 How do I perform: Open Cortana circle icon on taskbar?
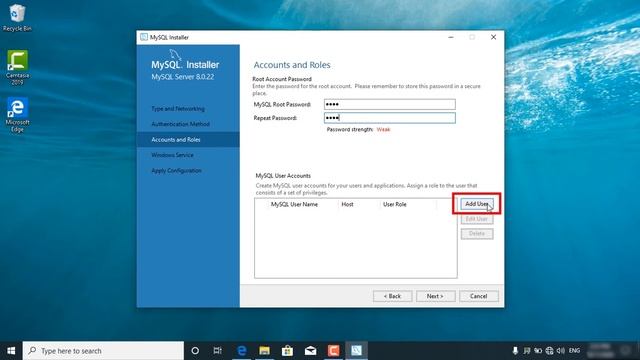pyautogui.click(x=195, y=351)
